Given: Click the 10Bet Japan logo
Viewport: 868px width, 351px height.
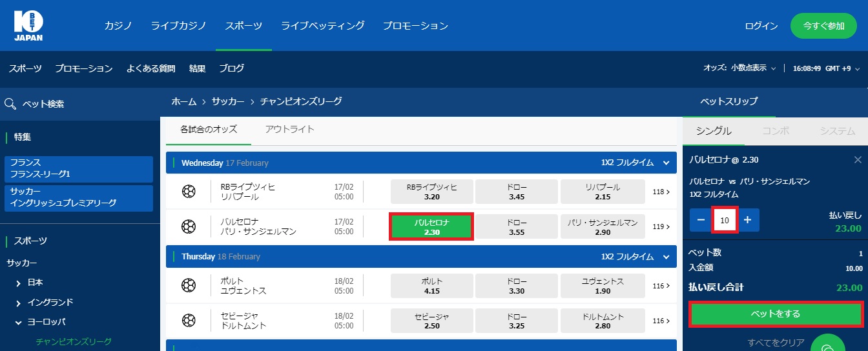Looking at the screenshot, I should click(28, 26).
